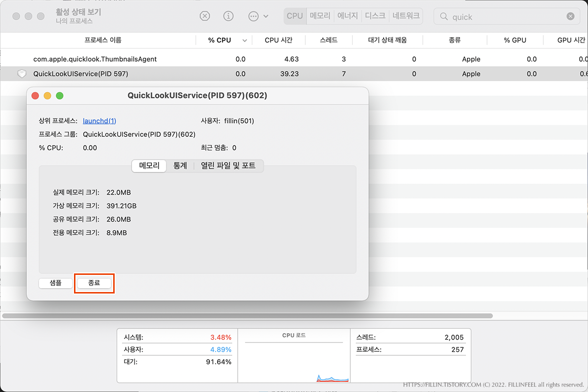Minimize the QuickLookUIService info window
The width and height of the screenshot is (588, 392).
(x=48, y=96)
